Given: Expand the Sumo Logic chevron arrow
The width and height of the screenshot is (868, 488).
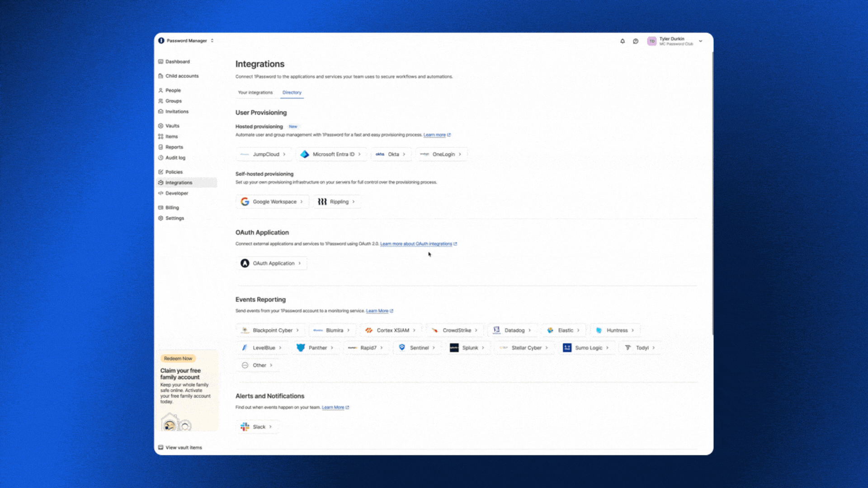Looking at the screenshot, I should pos(607,347).
